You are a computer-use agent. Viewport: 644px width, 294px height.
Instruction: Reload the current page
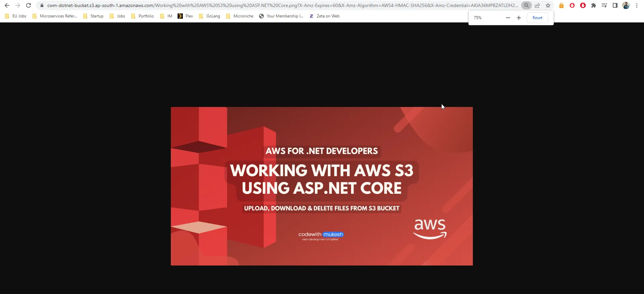pos(29,5)
